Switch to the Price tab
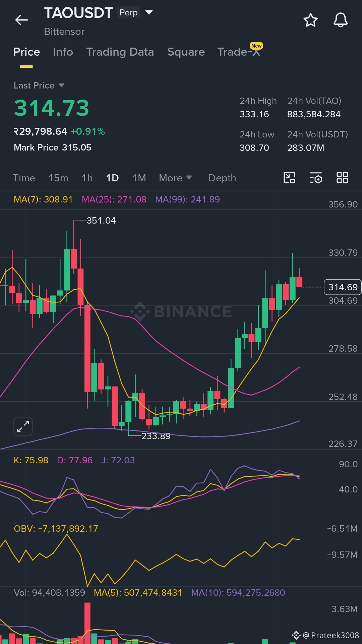362x644 pixels. [26, 52]
